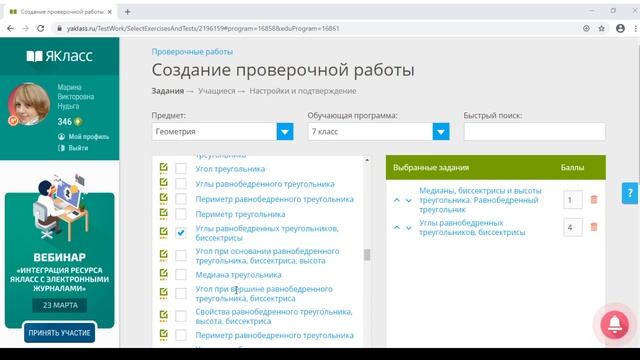Open browser profile account icon
The image size is (640, 360).
pyautogui.click(x=620, y=29)
